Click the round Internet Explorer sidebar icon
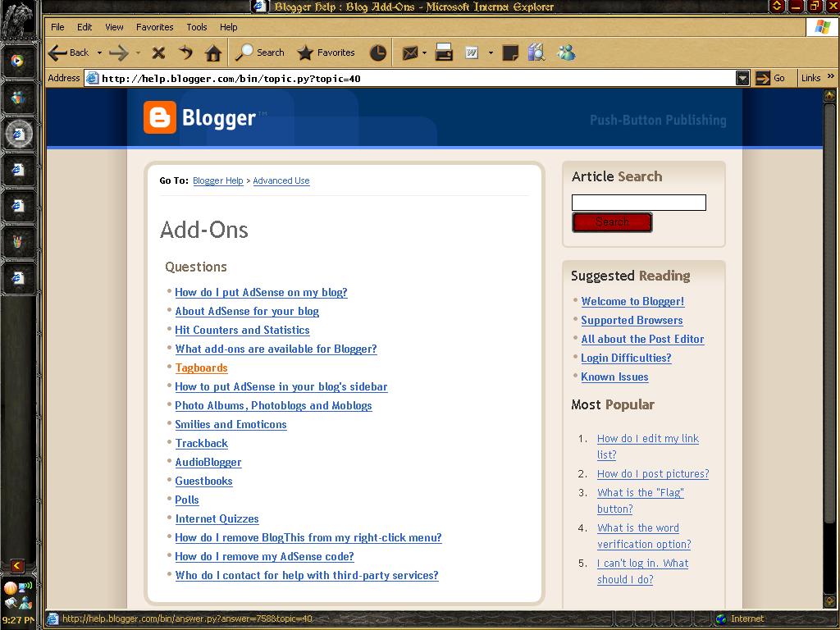840x630 pixels. (19, 134)
